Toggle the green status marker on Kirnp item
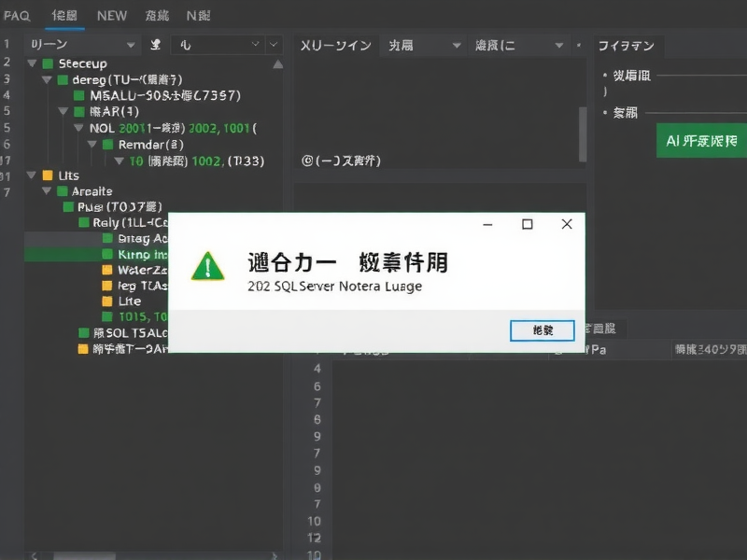This screenshot has width=747, height=560. 107,254
